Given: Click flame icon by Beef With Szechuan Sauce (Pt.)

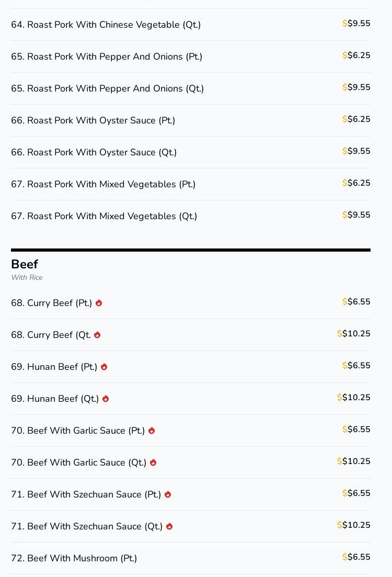Looking at the screenshot, I should click(168, 494).
